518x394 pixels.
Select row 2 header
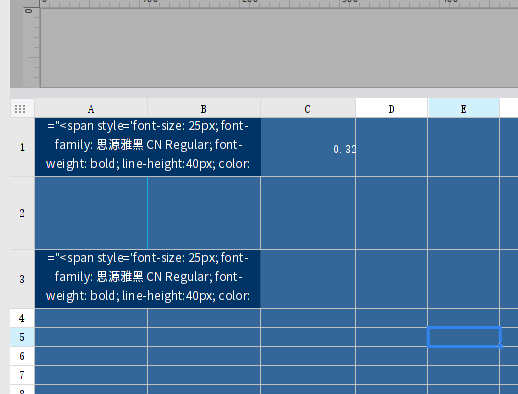[22, 213]
